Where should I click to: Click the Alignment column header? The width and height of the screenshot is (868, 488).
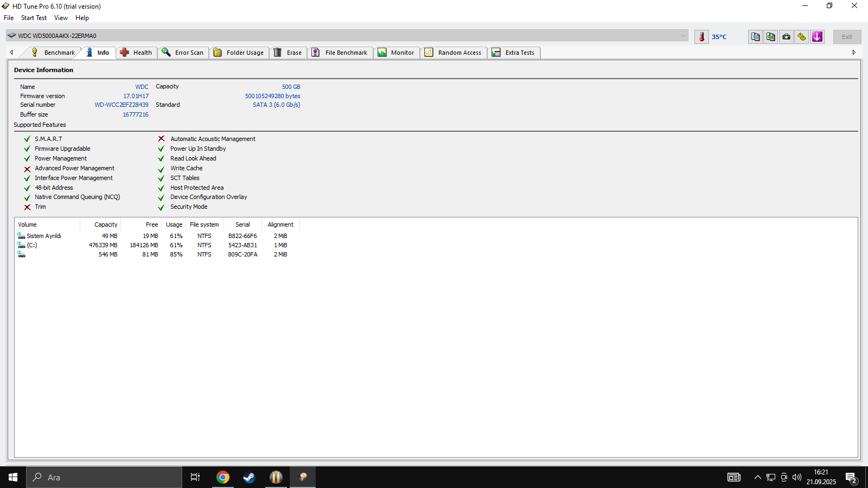coord(280,224)
